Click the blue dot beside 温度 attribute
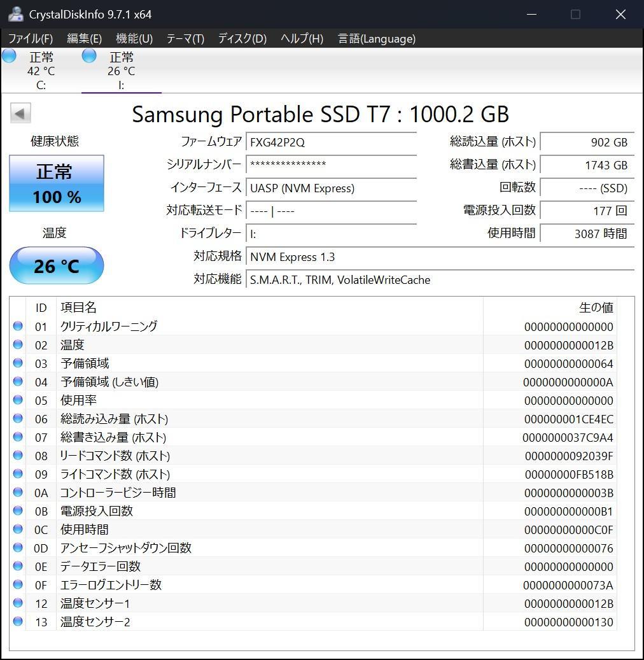644x660 pixels. click(x=18, y=345)
